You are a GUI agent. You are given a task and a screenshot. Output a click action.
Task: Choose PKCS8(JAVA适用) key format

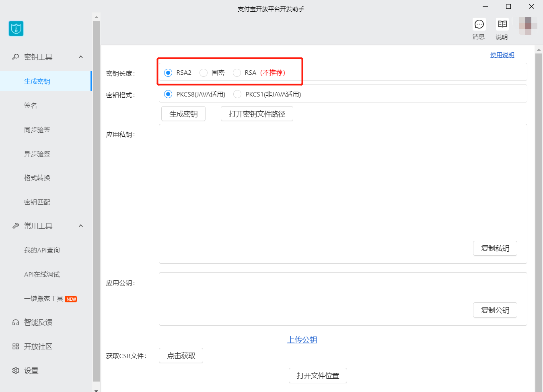168,94
